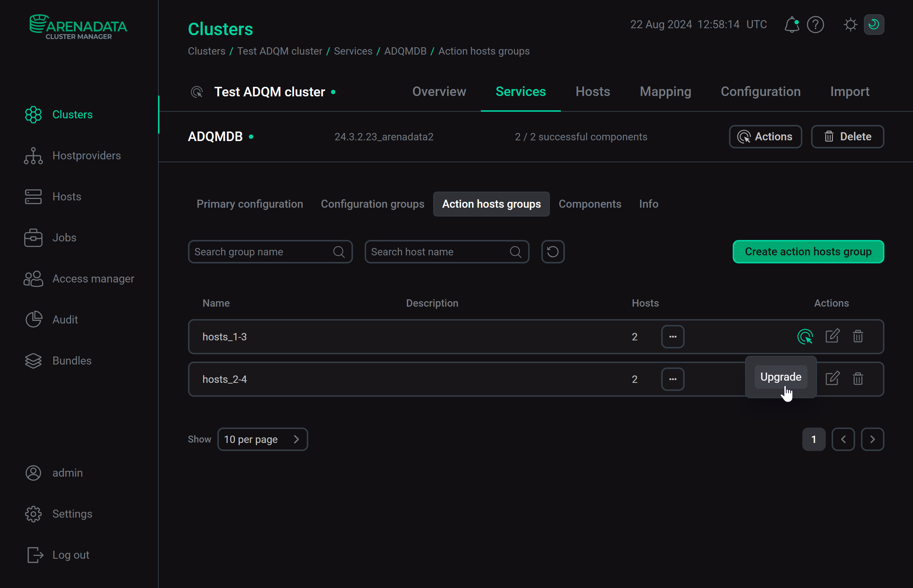
Task: Open the ADQMDB service Actions dropdown
Action: (x=765, y=137)
